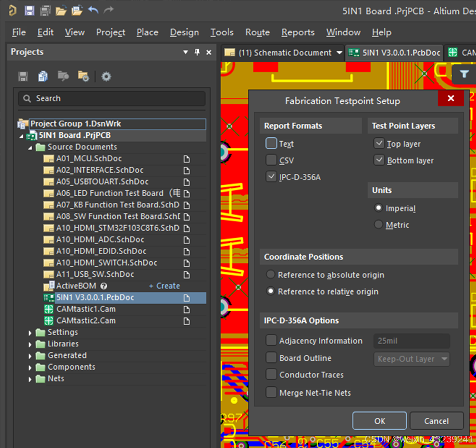Close the Fabrication Testpoint Setup dialog
Screen dimensions: 476x448
(x=451, y=98)
